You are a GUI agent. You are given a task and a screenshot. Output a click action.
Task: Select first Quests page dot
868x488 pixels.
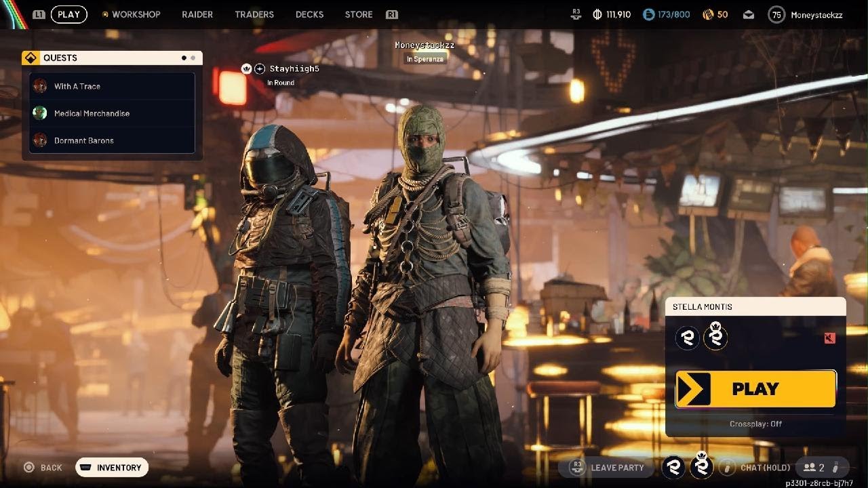[x=184, y=58]
